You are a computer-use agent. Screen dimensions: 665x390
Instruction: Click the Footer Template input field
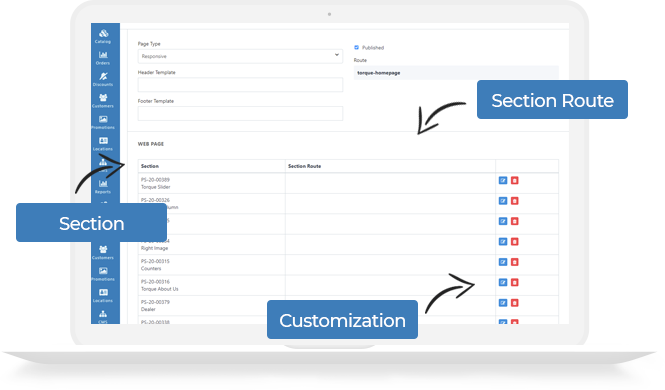(x=240, y=114)
